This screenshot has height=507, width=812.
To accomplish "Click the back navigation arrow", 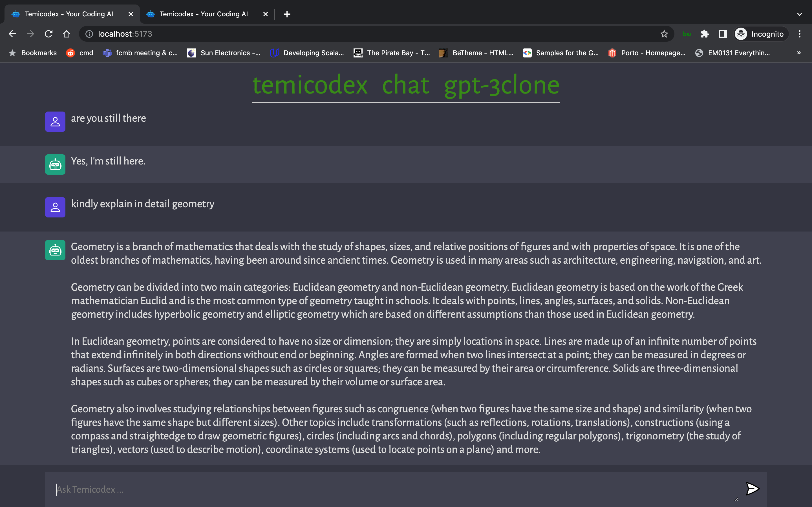I will [12, 34].
